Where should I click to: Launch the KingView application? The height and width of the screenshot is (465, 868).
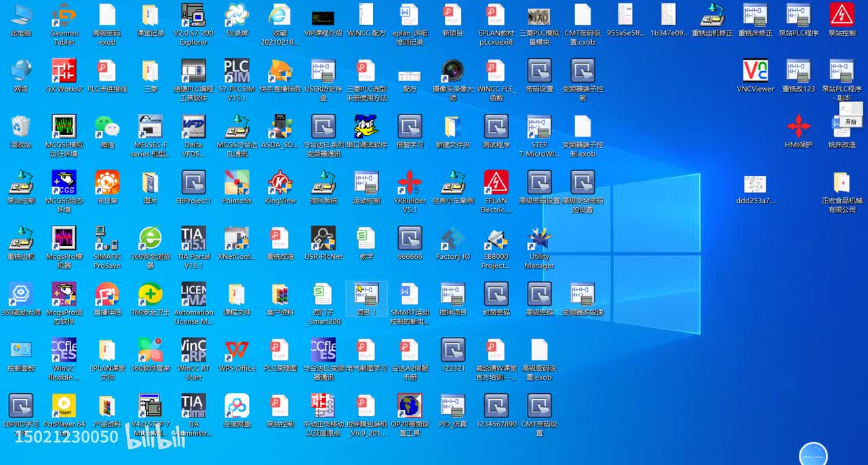point(280,184)
